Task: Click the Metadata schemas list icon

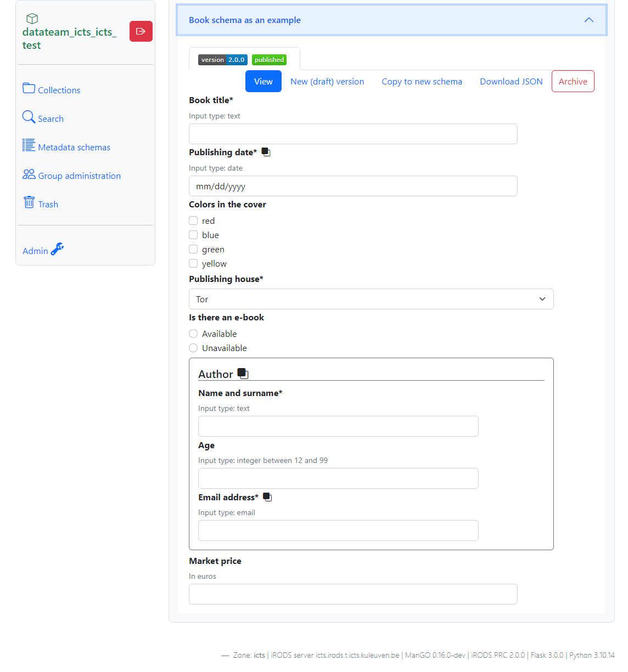Action: [x=29, y=145]
